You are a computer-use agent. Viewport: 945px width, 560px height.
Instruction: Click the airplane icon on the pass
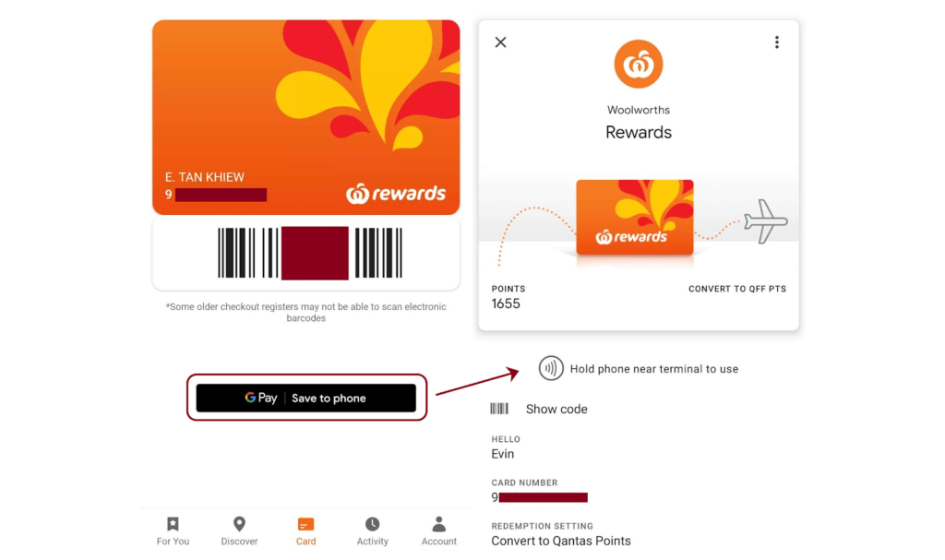point(765,221)
